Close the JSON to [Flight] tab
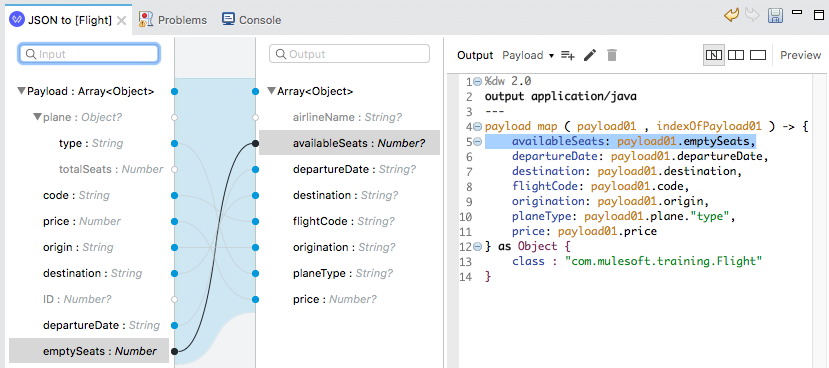Image resolution: width=829 pixels, height=368 pixels. coord(121,21)
